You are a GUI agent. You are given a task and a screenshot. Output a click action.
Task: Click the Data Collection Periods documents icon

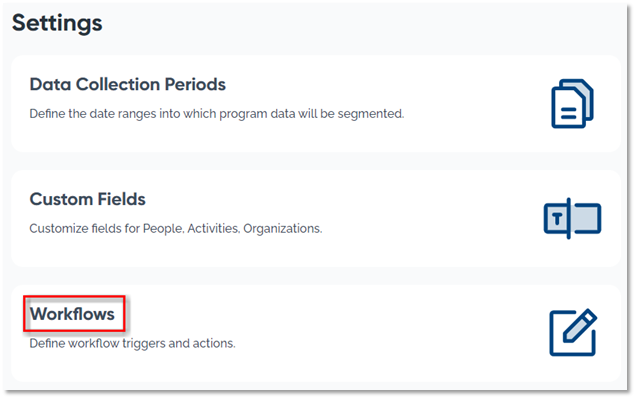tap(572, 103)
